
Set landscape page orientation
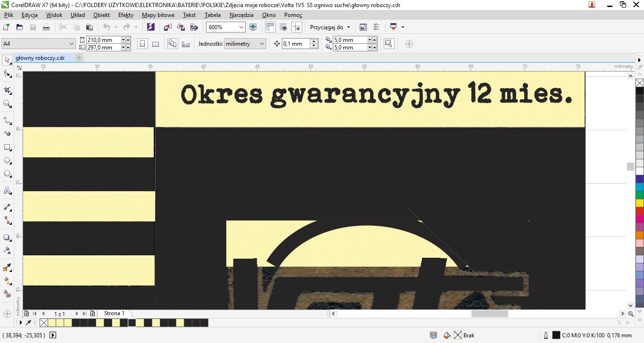click(156, 44)
